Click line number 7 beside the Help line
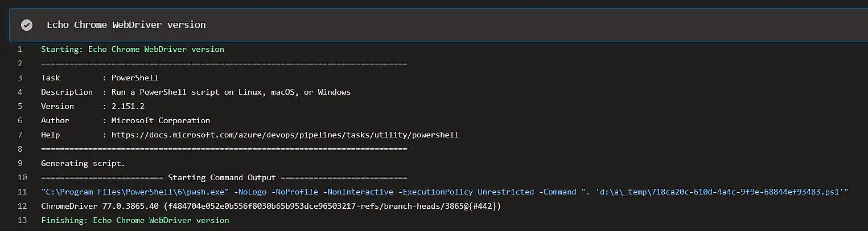868x231 pixels. pyautogui.click(x=20, y=135)
